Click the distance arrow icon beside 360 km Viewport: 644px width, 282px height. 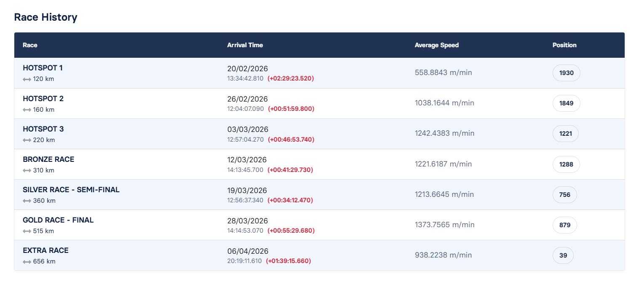27,201
